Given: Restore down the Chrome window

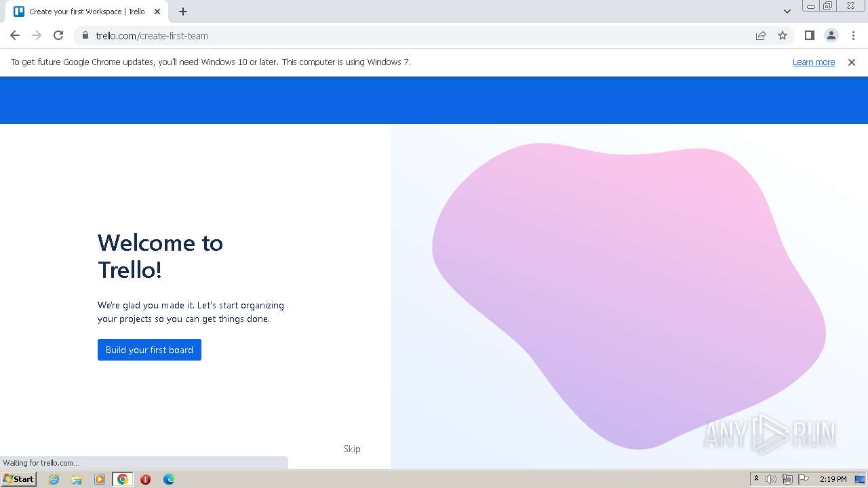Looking at the screenshot, I should [828, 6].
